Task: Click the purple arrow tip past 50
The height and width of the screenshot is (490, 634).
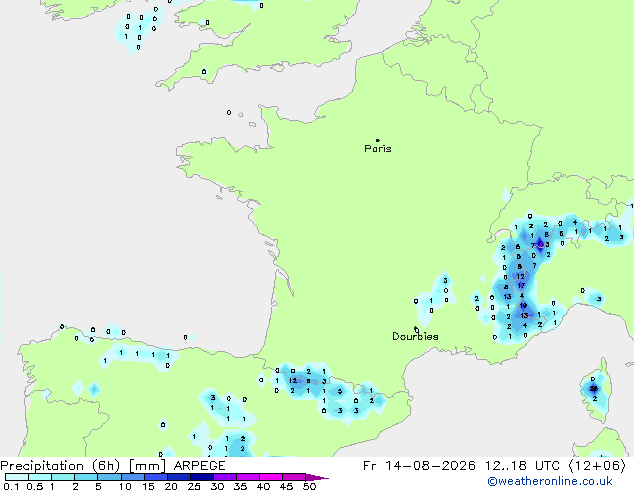Action: (x=317, y=477)
